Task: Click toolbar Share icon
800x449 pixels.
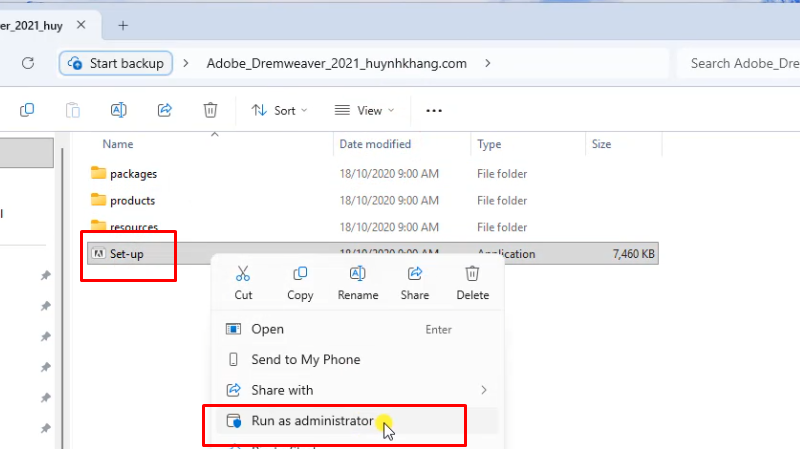Action: point(165,110)
